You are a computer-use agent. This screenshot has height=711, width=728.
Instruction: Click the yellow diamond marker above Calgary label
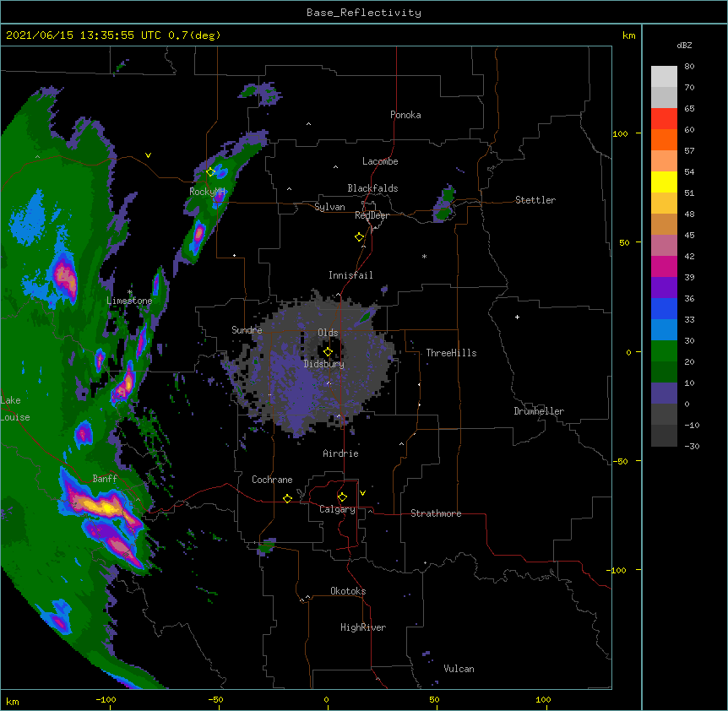342,497
